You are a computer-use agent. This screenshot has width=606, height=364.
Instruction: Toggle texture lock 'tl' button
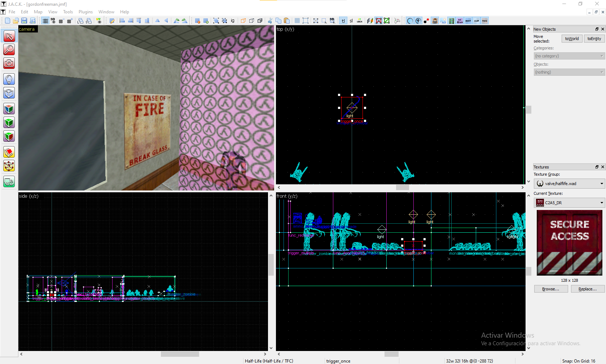343,21
